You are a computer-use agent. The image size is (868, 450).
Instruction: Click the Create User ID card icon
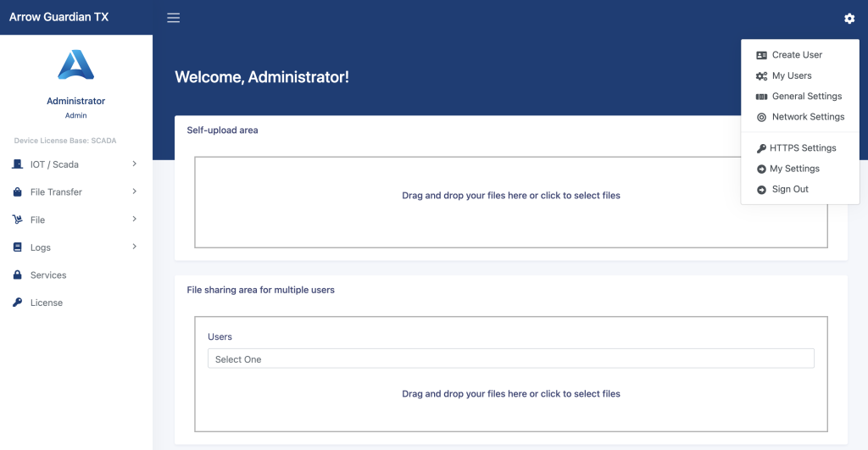(x=762, y=55)
